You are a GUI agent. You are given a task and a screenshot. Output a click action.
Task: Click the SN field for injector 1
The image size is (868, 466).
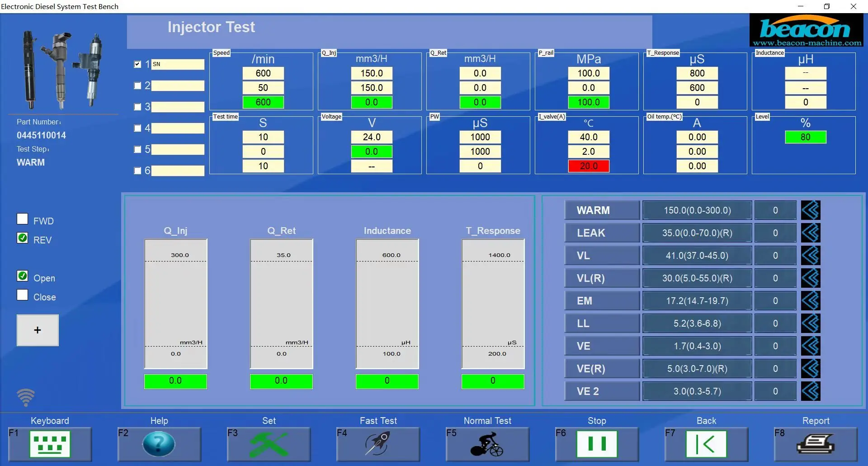point(178,64)
